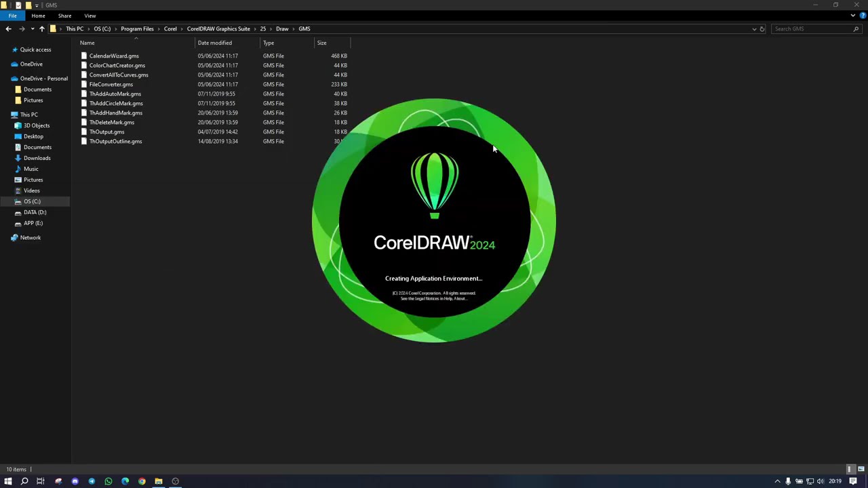Image resolution: width=868 pixels, height=488 pixels.
Task: Open WhatsApp from taskbar
Action: pos(108,481)
